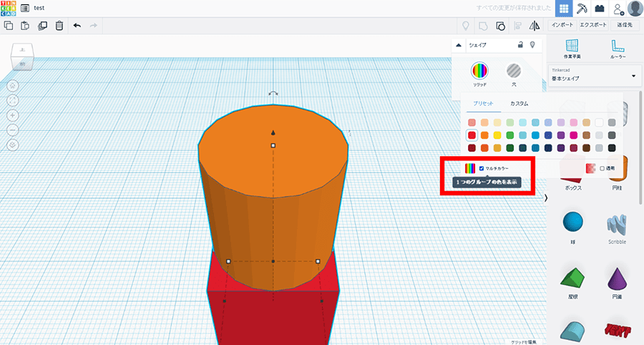Switch to the カスタム color tab
This screenshot has height=345, width=644.
coord(519,104)
